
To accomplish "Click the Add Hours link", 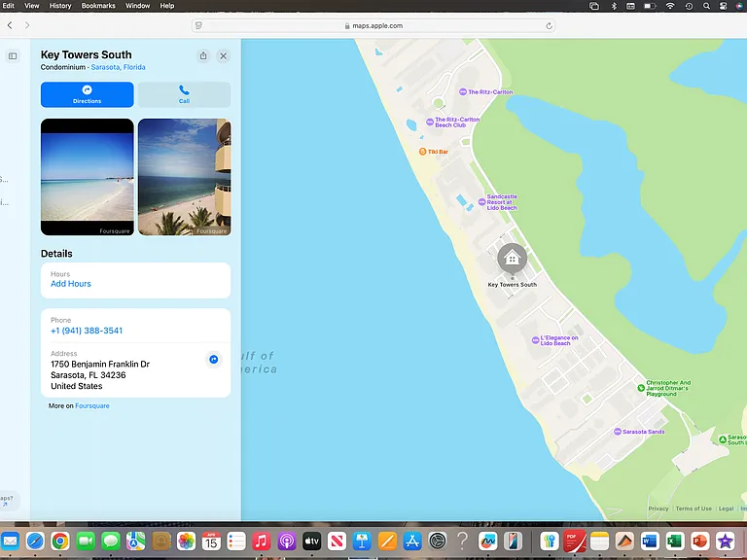I will [x=70, y=284].
